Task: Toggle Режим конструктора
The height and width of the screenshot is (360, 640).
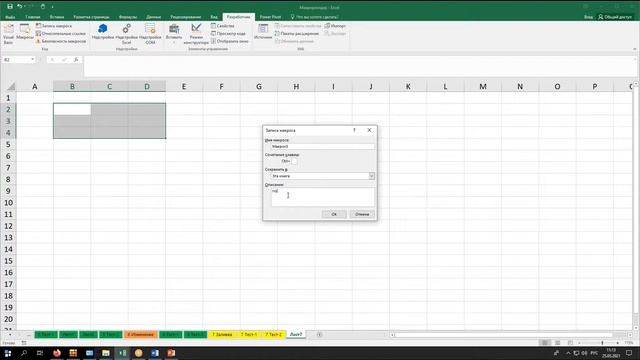Action: [196, 33]
